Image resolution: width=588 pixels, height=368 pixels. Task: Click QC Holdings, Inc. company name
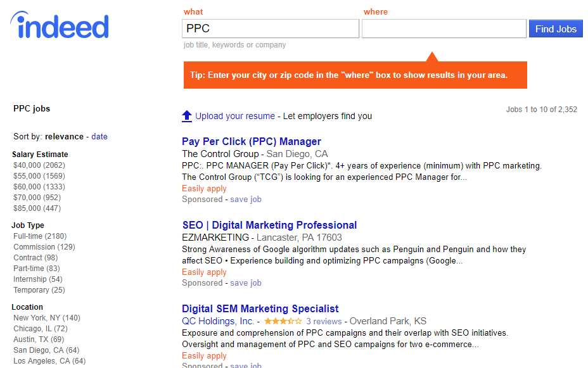pyautogui.click(x=218, y=321)
